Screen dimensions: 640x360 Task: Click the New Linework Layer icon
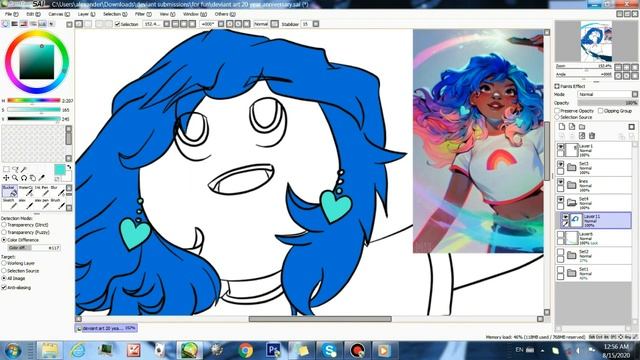tap(572, 127)
